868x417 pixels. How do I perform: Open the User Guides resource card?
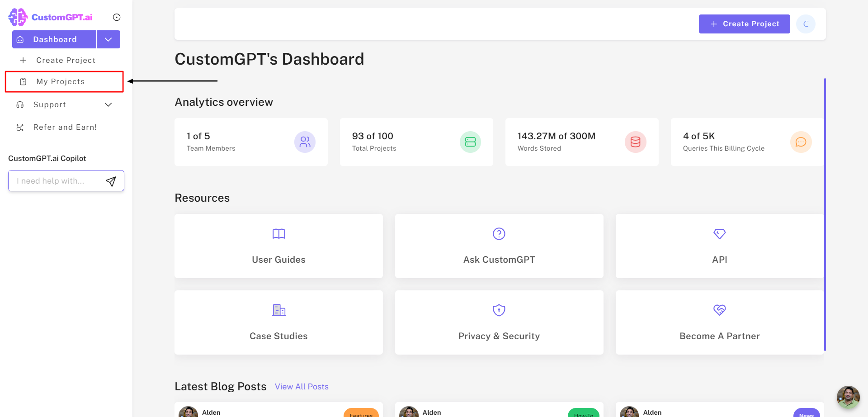(278, 246)
